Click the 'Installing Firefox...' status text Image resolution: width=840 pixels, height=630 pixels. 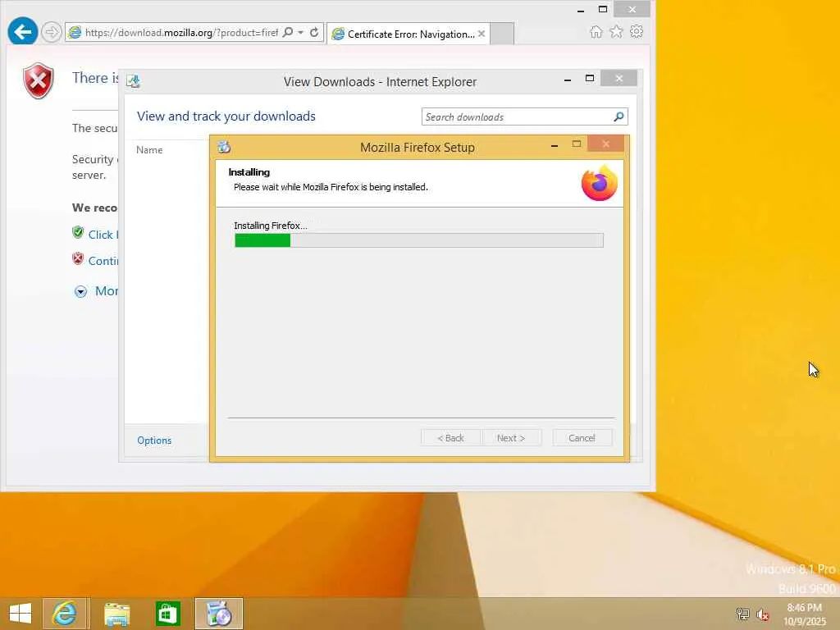[x=271, y=226]
